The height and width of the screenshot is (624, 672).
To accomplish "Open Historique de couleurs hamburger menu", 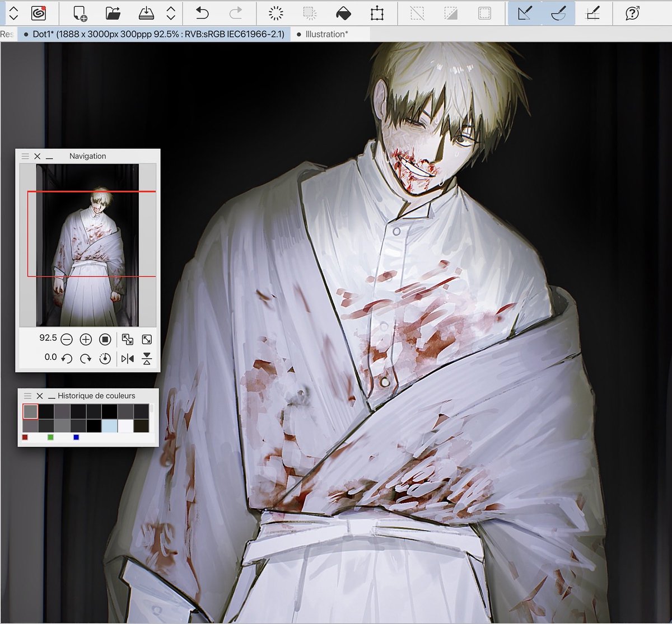I will [x=27, y=396].
